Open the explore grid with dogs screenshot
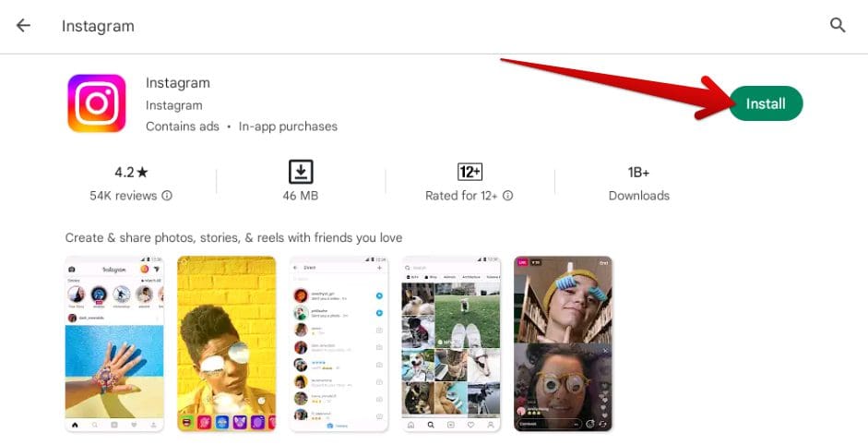This screenshot has height=445, width=868. (x=451, y=343)
